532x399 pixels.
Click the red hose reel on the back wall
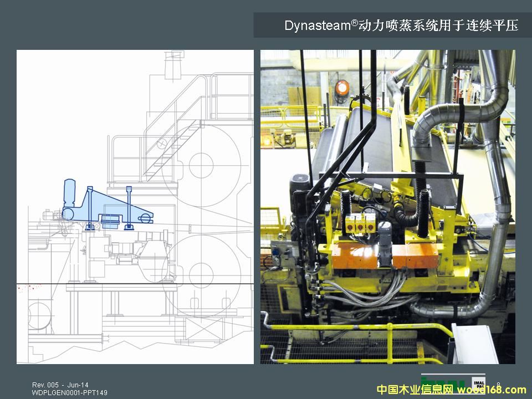pyautogui.click(x=342, y=89)
